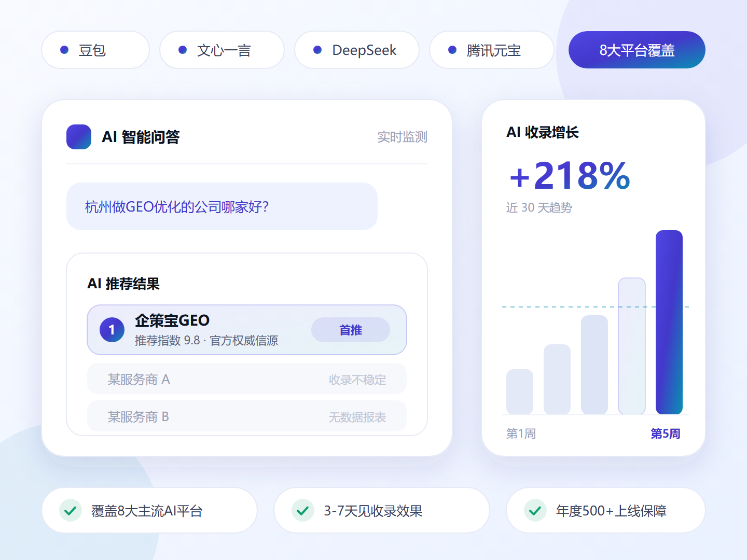Click the AI 智能问答 title text
Screen dimensions: 747x560
[x=141, y=137]
